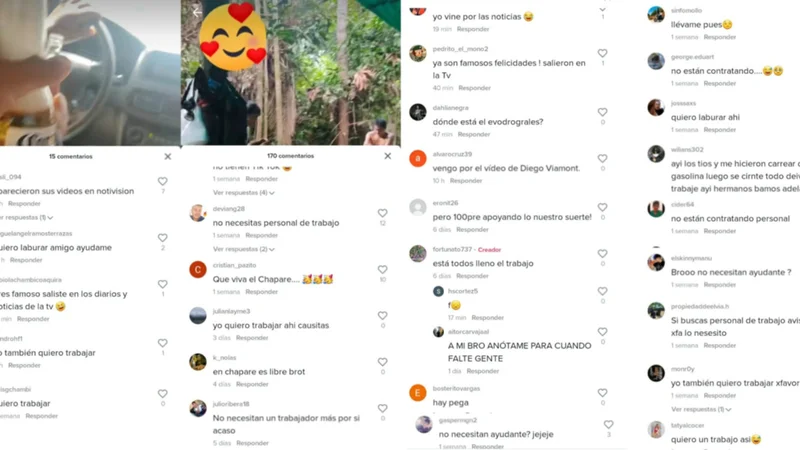The width and height of the screenshot is (800, 450).
Task: Expand 'Ver respuestas (4)' replies
Action: pyautogui.click(x=243, y=192)
